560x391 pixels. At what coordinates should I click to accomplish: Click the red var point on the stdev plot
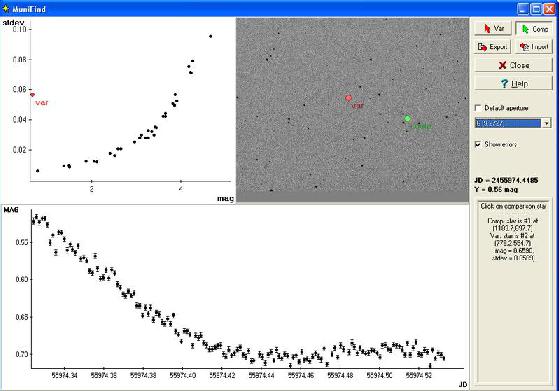[32, 95]
